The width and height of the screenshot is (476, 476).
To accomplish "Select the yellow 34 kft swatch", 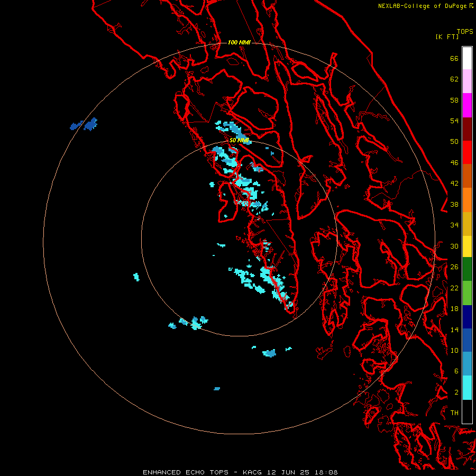I will [467, 246].
